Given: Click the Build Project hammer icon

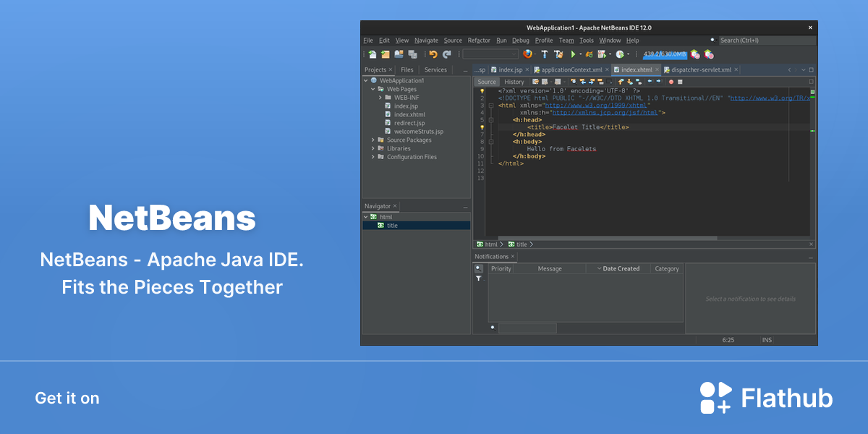Looking at the screenshot, I should click(544, 54).
